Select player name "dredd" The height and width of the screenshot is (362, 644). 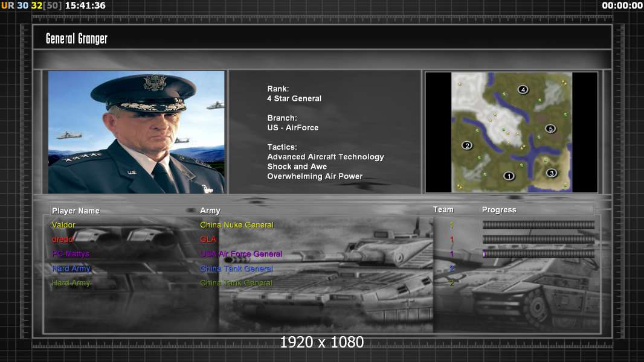(62, 239)
